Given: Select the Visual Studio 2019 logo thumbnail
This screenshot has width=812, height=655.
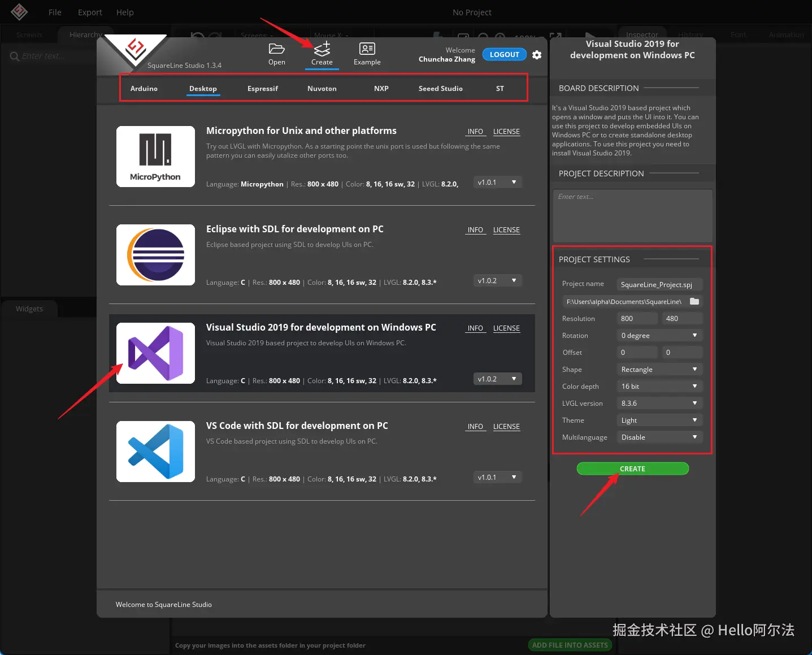Looking at the screenshot, I should pos(155,353).
